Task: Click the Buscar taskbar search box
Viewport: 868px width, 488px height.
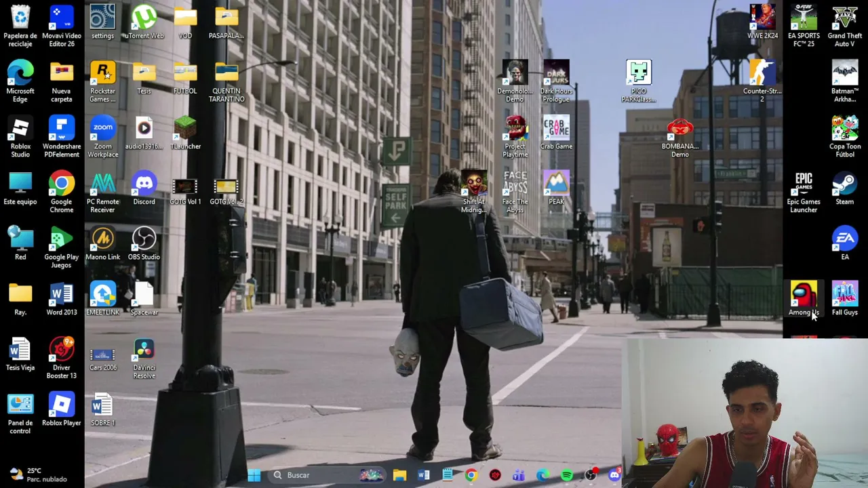Action: (x=327, y=475)
